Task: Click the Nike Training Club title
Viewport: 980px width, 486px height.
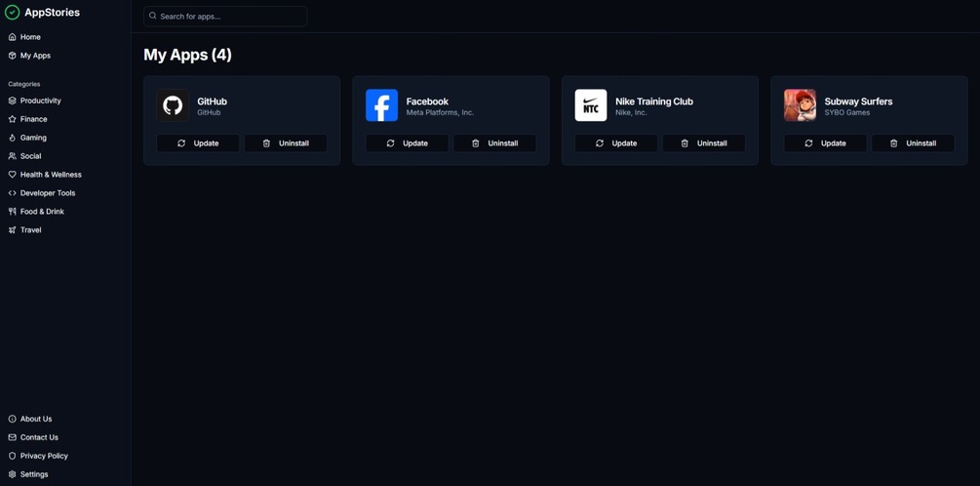Action: (x=654, y=101)
